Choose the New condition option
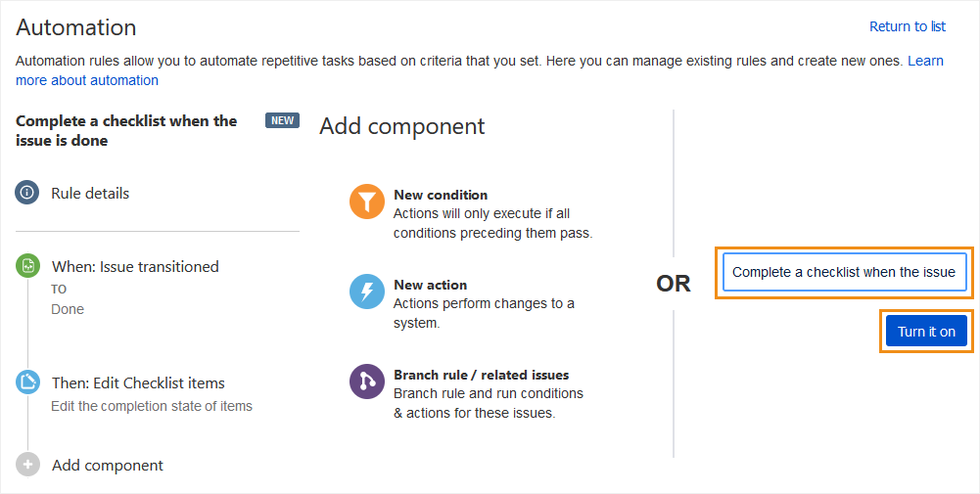The height and width of the screenshot is (494, 980). 441,195
